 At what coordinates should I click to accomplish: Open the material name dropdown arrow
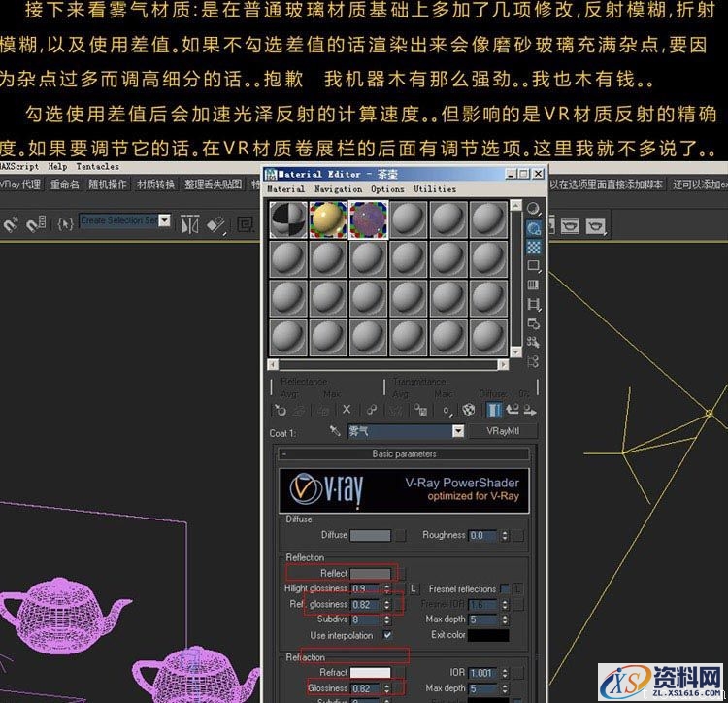coord(458,431)
